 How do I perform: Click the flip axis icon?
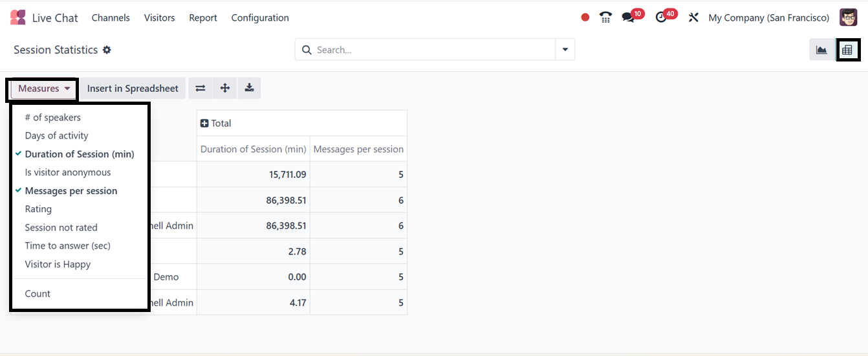pyautogui.click(x=201, y=89)
